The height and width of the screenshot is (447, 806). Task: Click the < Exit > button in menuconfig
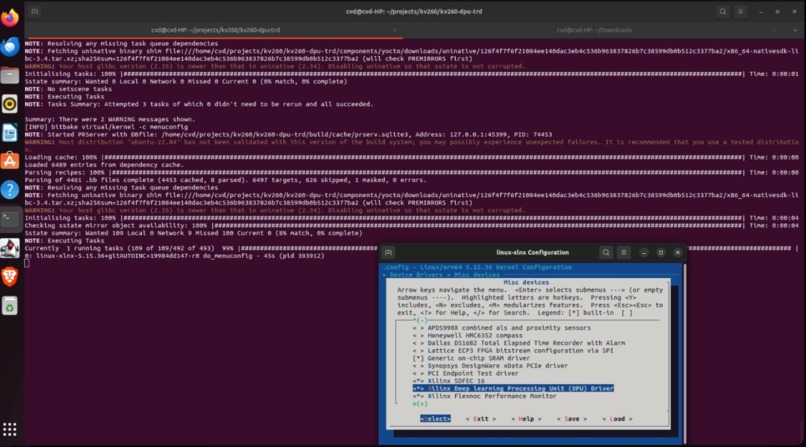pyautogui.click(x=481, y=419)
